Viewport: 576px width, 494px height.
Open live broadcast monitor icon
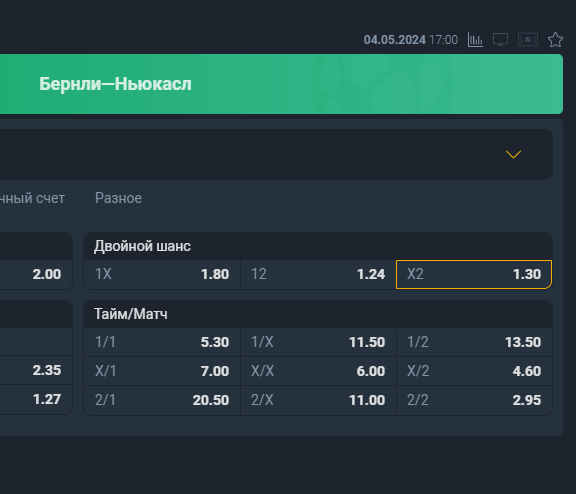tap(500, 40)
